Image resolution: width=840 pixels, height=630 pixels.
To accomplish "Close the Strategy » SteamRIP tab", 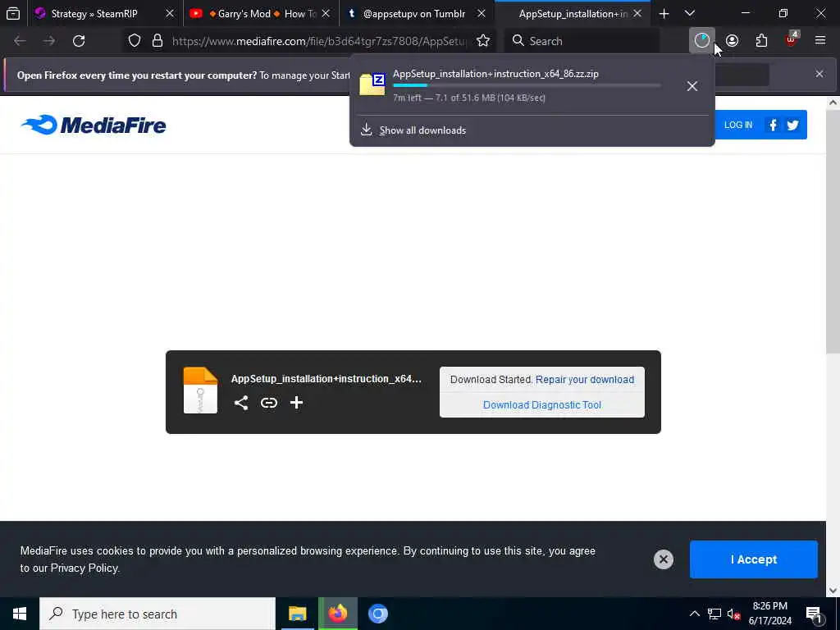I will click(170, 13).
